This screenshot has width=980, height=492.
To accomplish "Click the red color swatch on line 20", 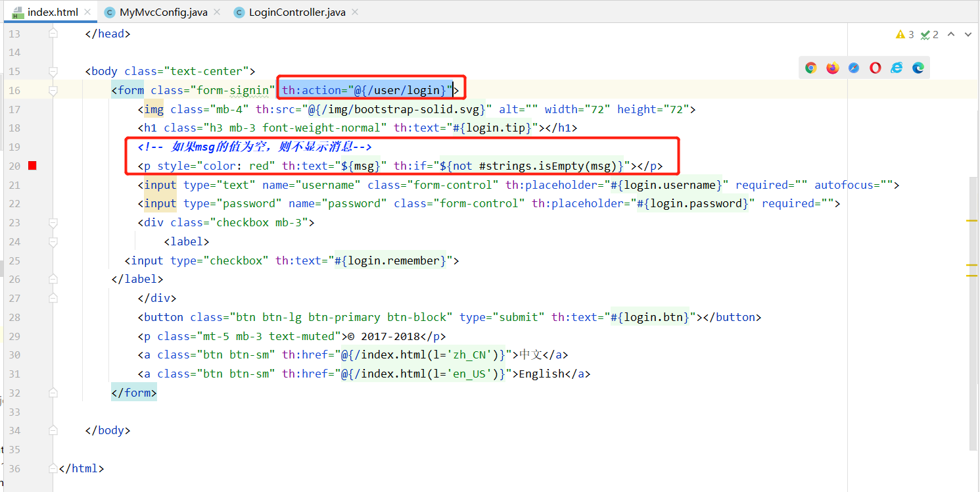I will (x=32, y=166).
